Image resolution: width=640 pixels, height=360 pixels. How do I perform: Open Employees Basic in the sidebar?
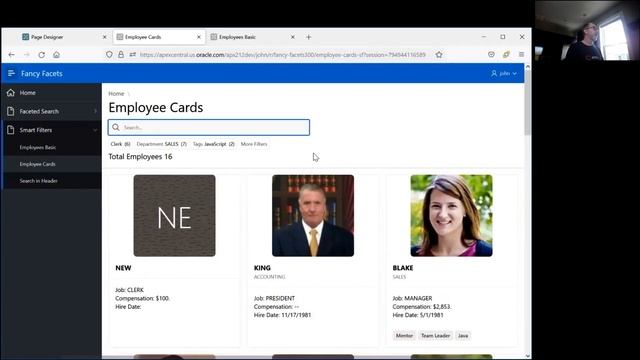click(38, 147)
